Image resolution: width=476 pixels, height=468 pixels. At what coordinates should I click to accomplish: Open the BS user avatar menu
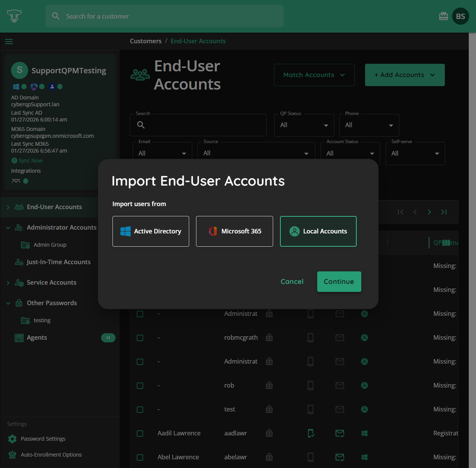pyautogui.click(x=460, y=16)
